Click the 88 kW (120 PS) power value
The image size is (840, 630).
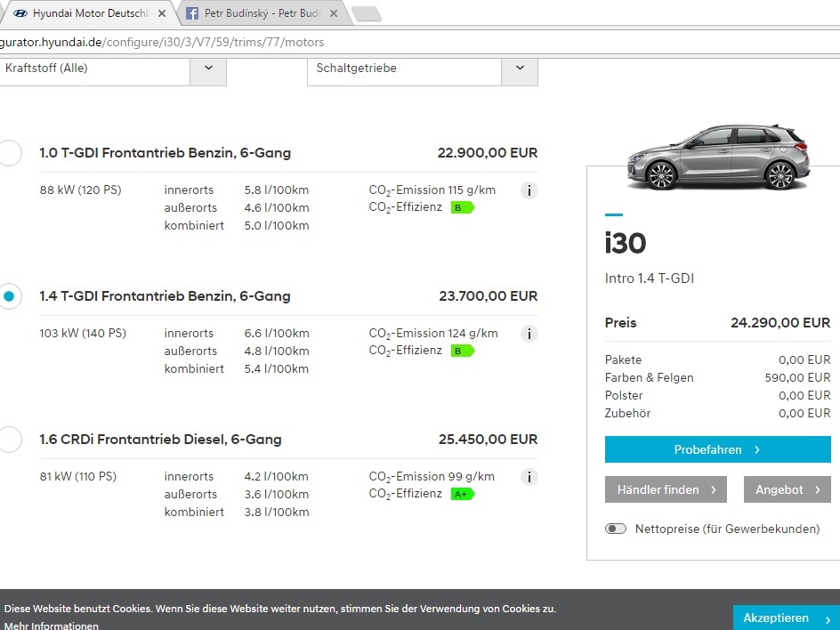(80, 190)
